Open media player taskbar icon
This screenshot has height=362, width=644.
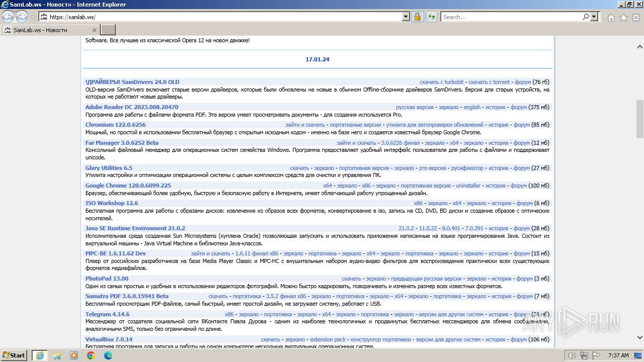pyautogui.click(x=74, y=355)
